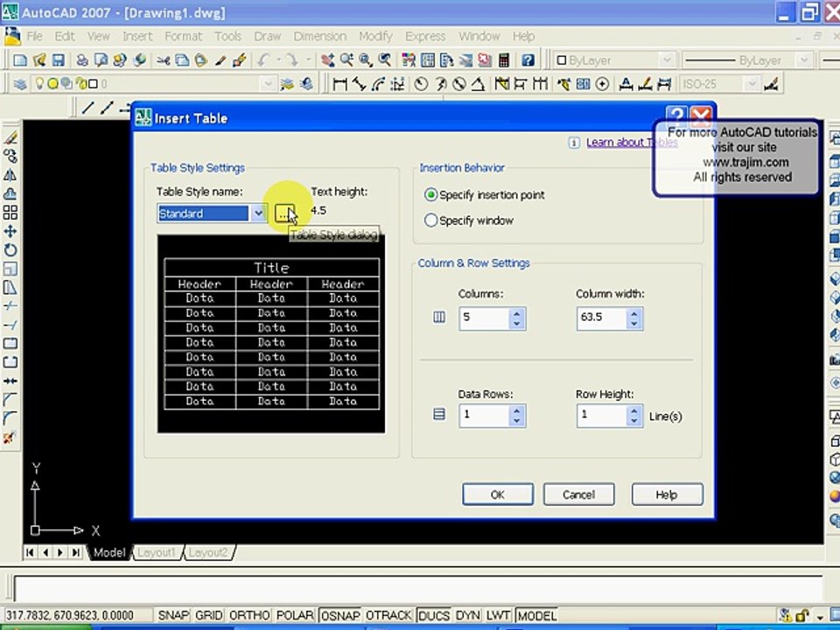Click the Column width spinner arrows
This screenshot has height=630, width=840.
click(634, 318)
